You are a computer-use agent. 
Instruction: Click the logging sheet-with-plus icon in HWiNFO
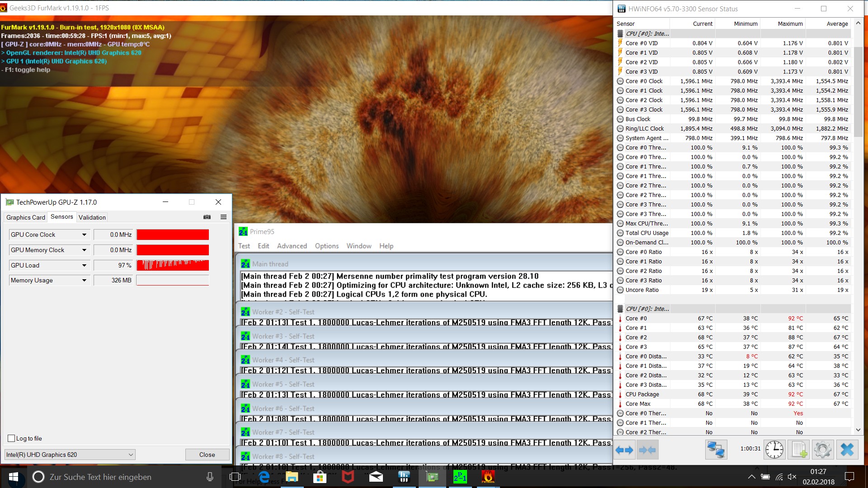coord(798,450)
